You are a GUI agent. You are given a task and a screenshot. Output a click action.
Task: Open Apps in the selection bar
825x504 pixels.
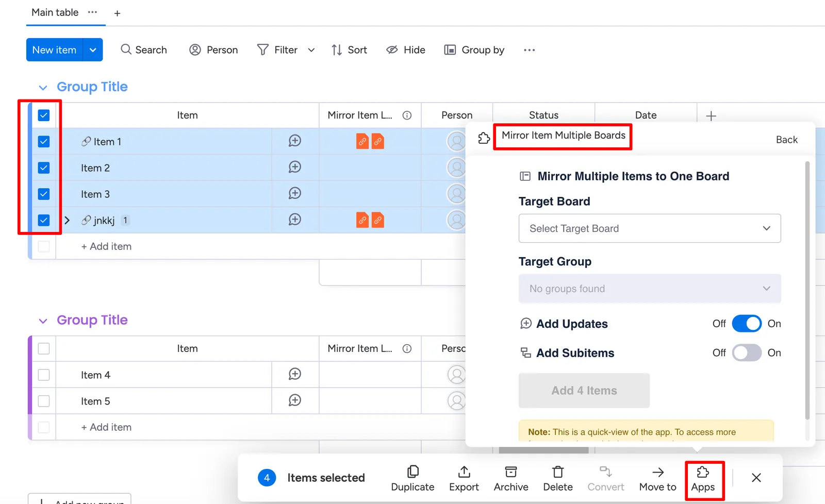pos(703,479)
